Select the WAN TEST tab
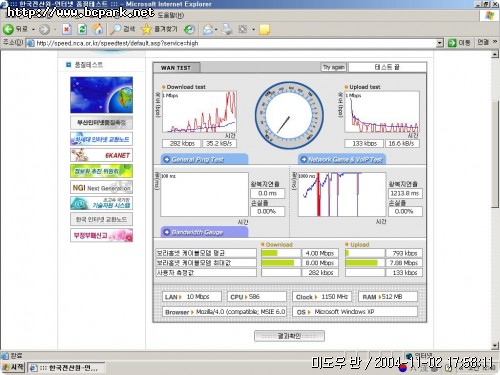 coord(176,68)
